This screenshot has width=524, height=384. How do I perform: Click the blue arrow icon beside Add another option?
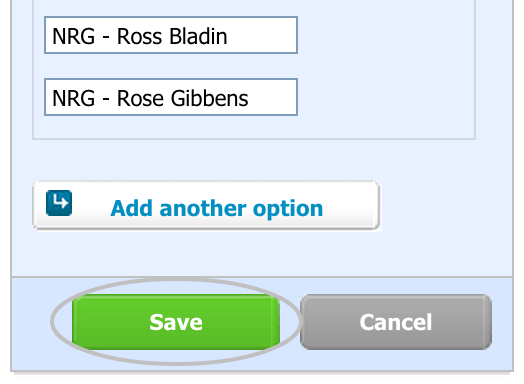(59, 203)
